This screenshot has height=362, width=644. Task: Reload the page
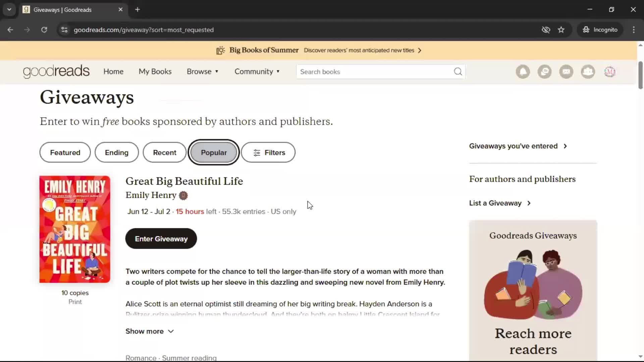(44, 30)
